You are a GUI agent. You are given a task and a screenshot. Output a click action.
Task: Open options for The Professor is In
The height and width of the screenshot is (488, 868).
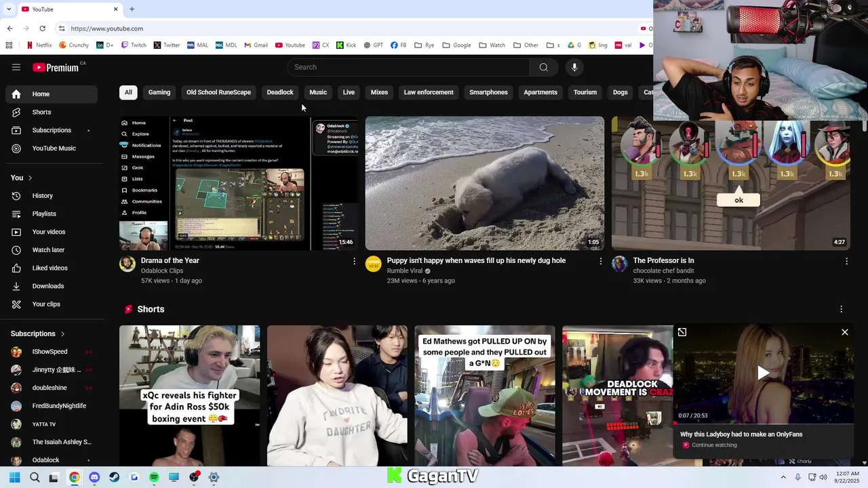[x=846, y=261]
